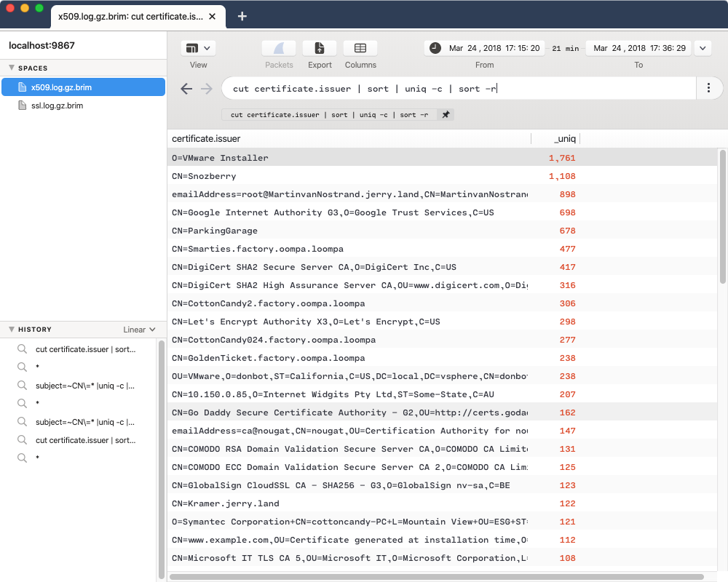Click the forward navigation arrow
728x582 pixels.
[x=207, y=88]
